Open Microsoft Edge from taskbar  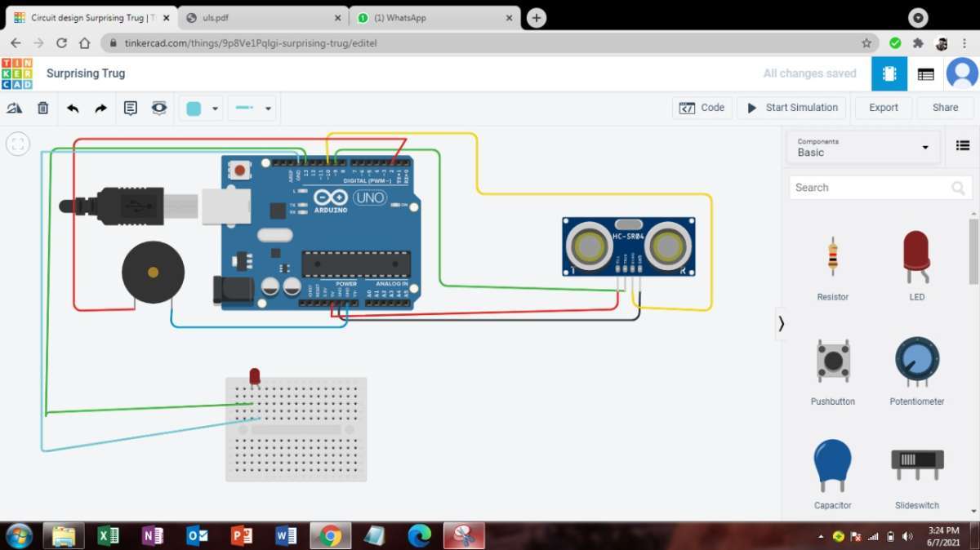click(x=420, y=535)
